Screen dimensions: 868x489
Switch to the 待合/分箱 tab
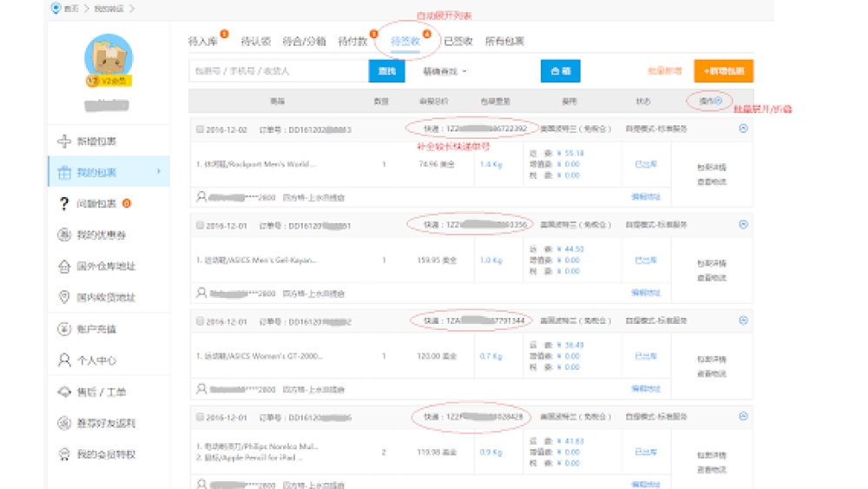click(304, 42)
